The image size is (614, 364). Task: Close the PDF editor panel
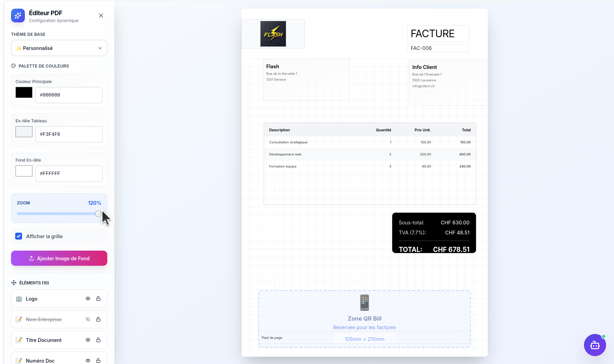[x=101, y=16]
